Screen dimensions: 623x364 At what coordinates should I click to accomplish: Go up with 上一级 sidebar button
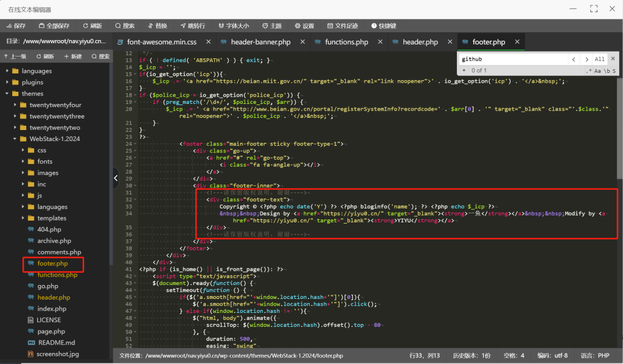[x=15, y=57]
